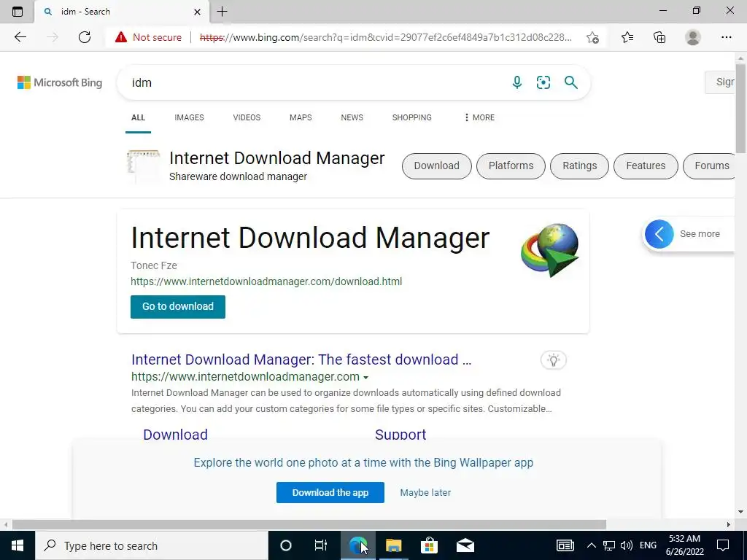The width and height of the screenshot is (747, 560).
Task: Open volume control tray icon
Action: pyautogui.click(x=627, y=545)
